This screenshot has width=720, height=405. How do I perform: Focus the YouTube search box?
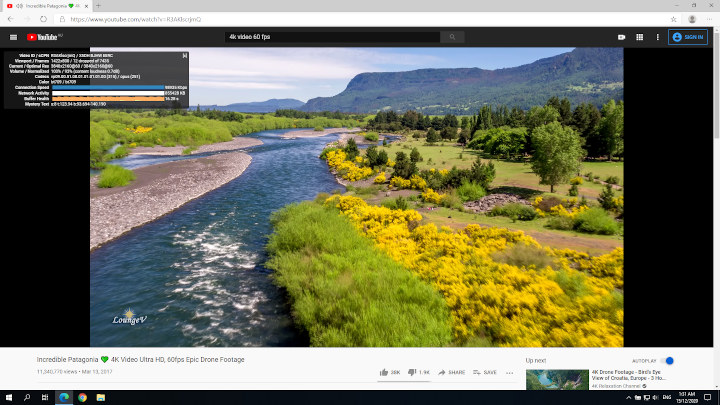click(332, 37)
